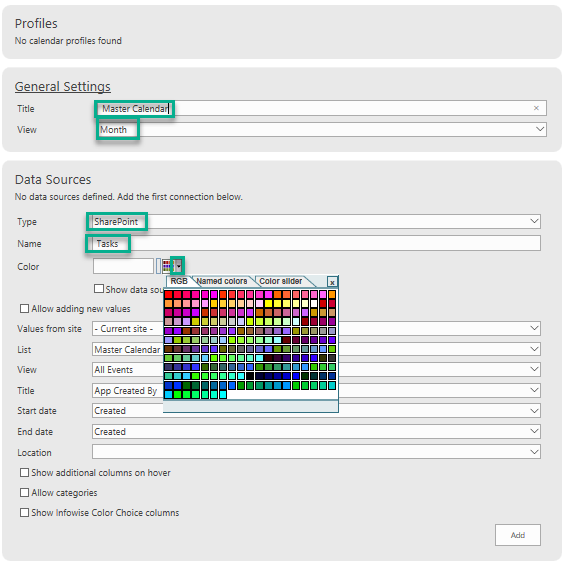Image resolution: width=565 pixels, height=567 pixels.
Task: Check Show additional columns on hover
Action: point(24,473)
